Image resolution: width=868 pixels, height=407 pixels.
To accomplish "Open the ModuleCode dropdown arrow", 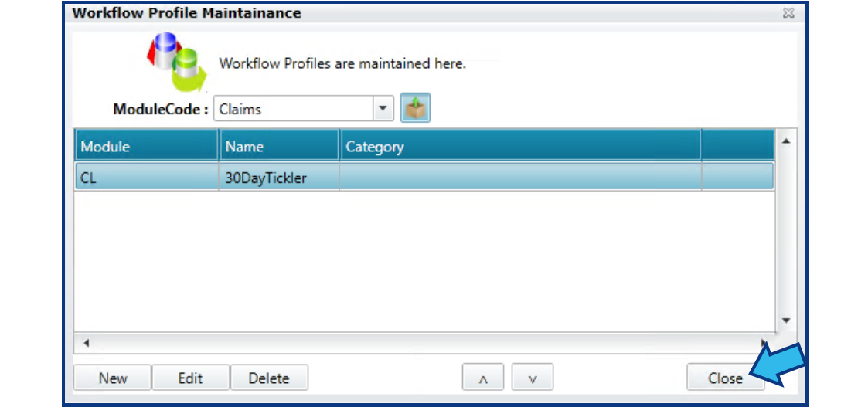I will coord(383,109).
